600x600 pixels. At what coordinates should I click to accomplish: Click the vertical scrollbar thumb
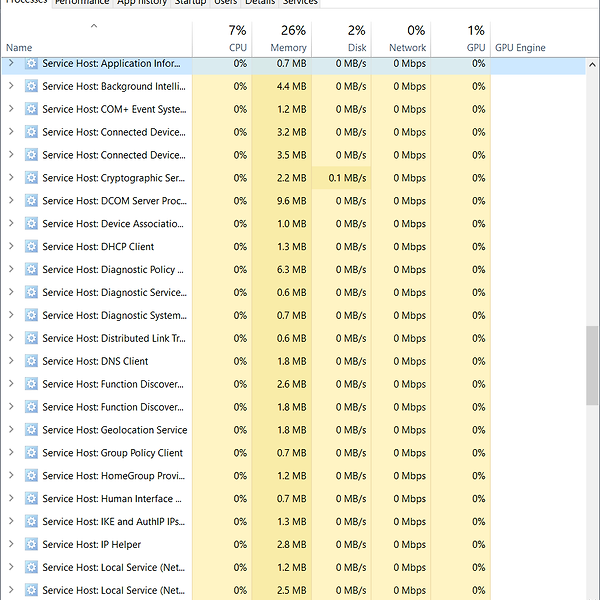pyautogui.click(x=592, y=365)
